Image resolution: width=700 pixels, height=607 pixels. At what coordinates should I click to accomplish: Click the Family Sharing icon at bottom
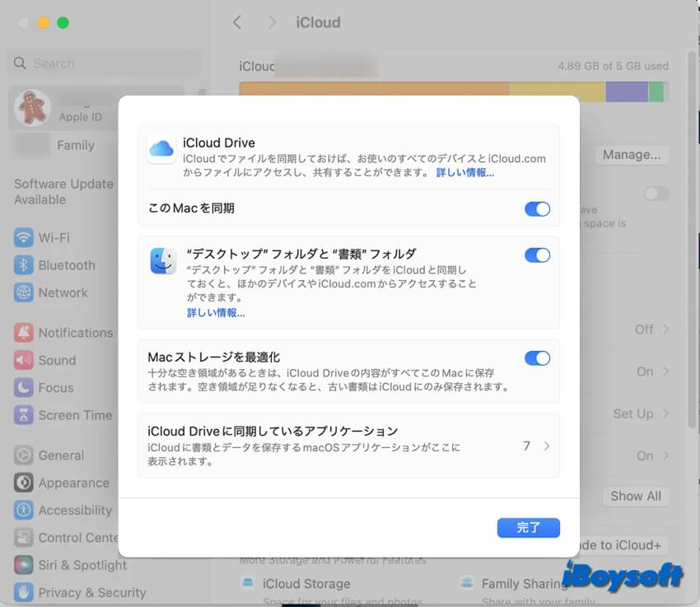[x=466, y=582]
